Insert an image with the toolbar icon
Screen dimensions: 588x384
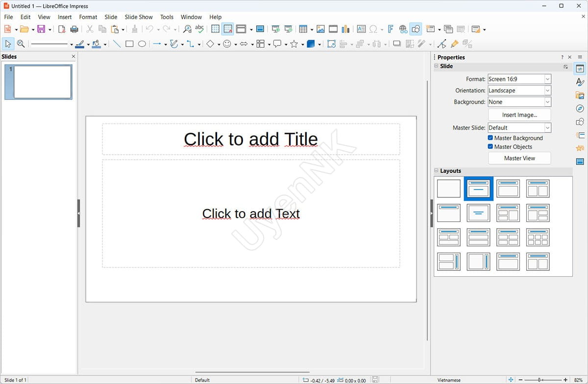[320, 29]
